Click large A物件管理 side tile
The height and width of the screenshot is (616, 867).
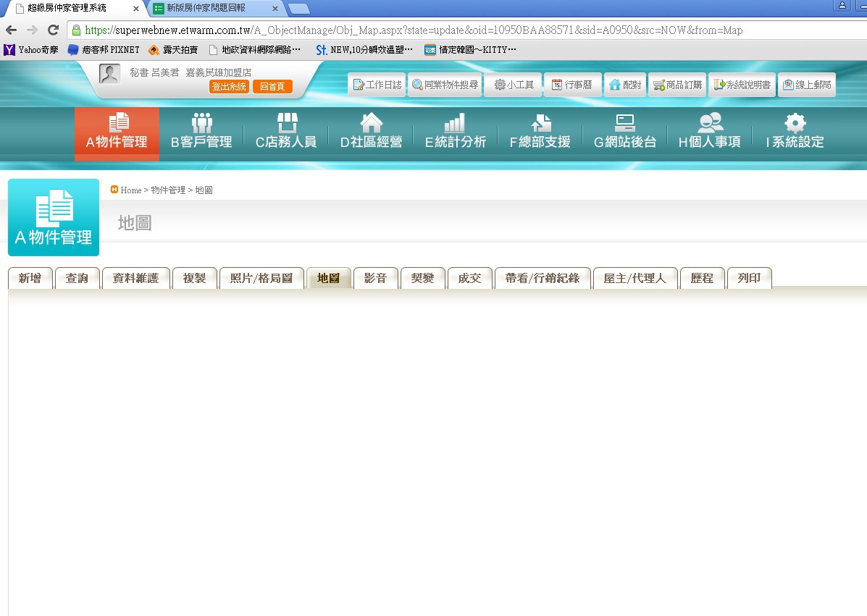(x=54, y=217)
